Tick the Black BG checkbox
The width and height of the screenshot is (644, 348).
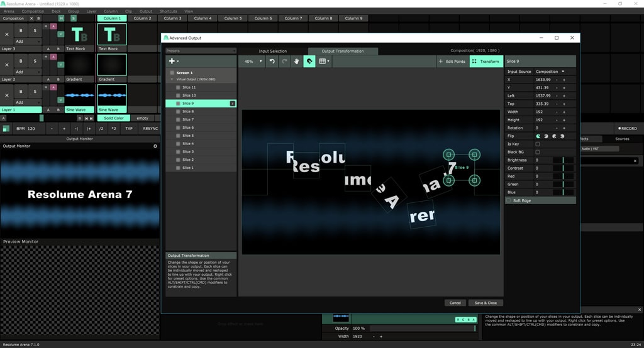pyautogui.click(x=537, y=152)
